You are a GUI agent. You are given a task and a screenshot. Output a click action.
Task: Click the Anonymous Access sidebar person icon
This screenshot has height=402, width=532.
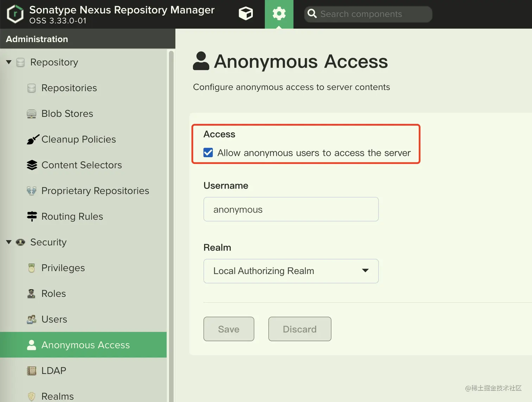tap(32, 345)
